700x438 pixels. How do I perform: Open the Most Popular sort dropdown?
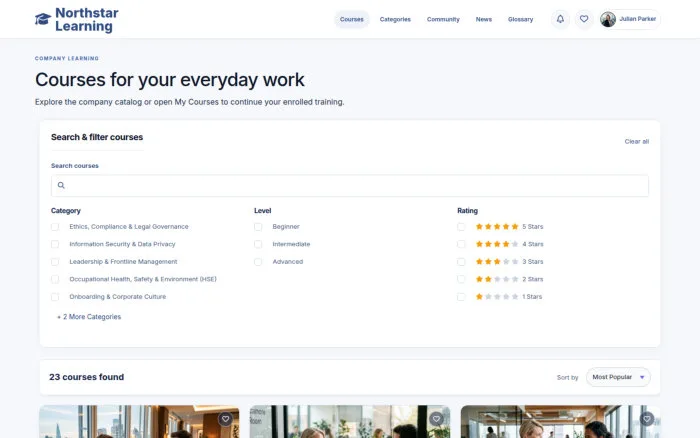(x=618, y=377)
